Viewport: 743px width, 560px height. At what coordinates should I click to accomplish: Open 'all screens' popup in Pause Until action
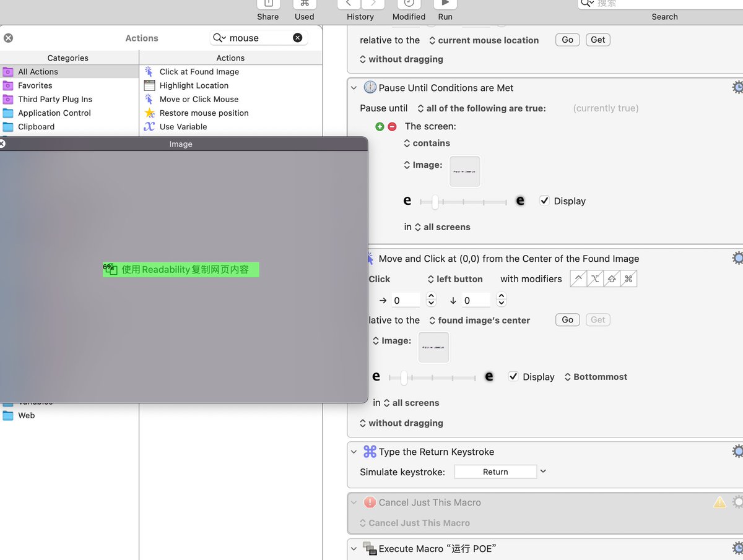pyautogui.click(x=442, y=227)
